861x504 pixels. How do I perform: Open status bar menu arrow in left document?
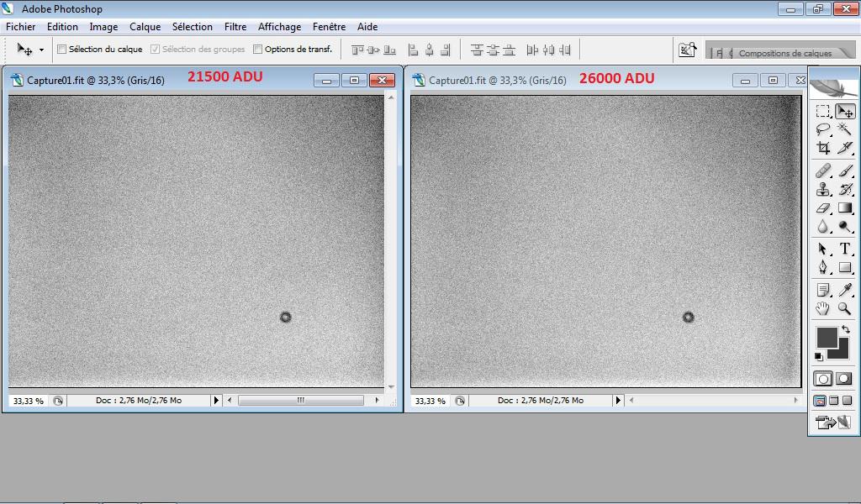click(216, 401)
